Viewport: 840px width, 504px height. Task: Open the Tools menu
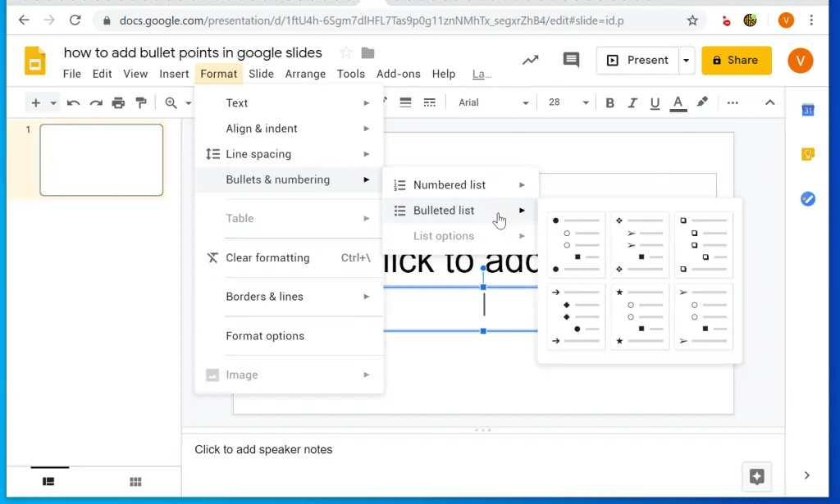click(350, 74)
